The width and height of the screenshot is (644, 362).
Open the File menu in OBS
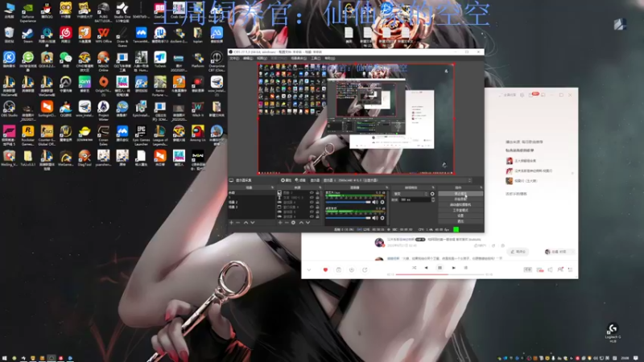pyautogui.click(x=234, y=58)
